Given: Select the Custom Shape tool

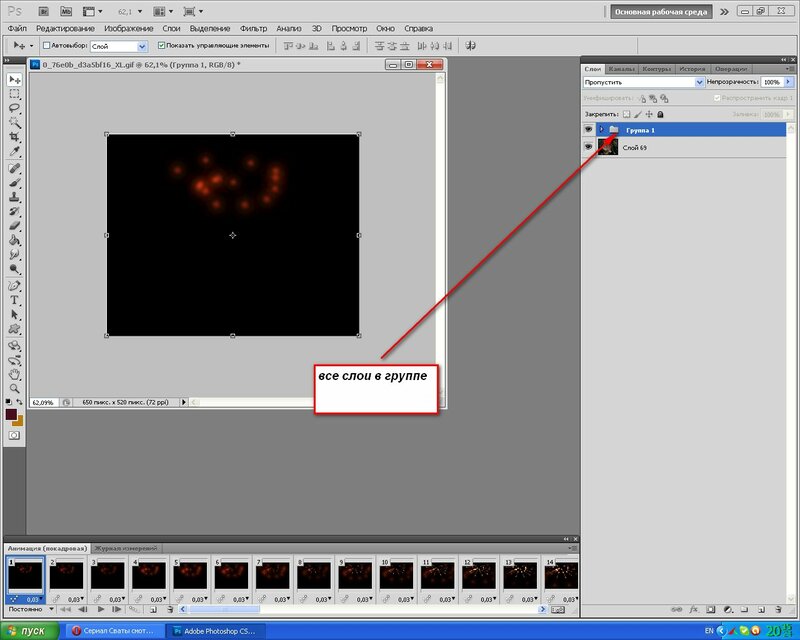Looking at the screenshot, I should point(14,329).
